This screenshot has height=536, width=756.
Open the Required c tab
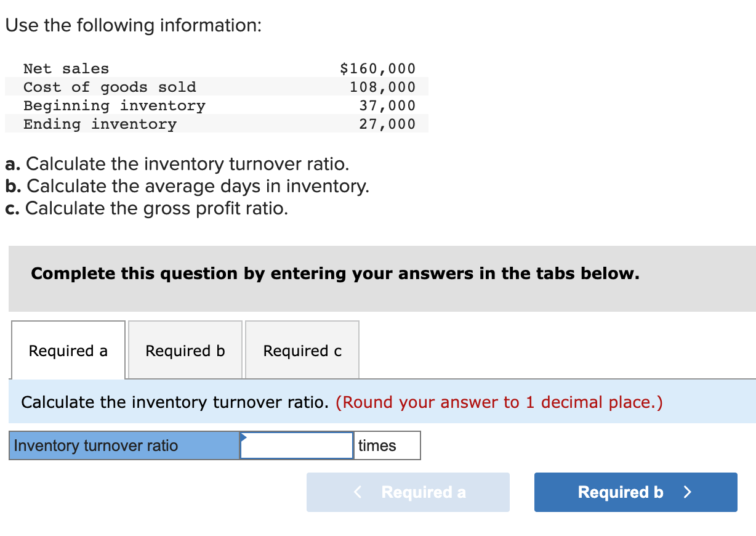(302, 350)
